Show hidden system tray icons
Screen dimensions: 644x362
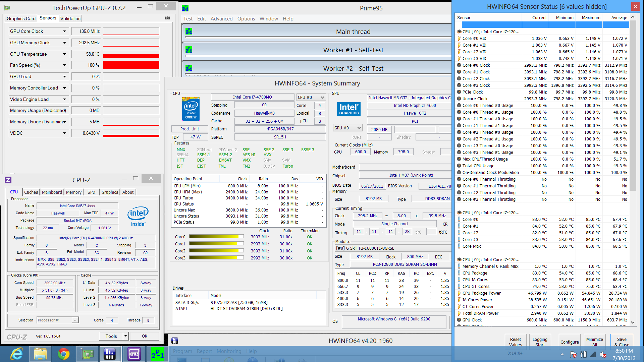click(x=562, y=354)
